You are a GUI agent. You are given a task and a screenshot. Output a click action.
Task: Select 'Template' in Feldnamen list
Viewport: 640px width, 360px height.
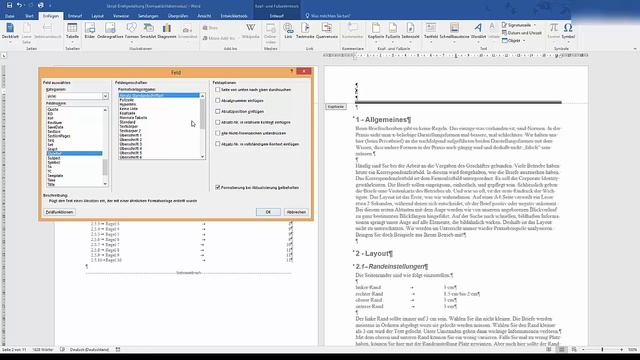(x=56, y=176)
